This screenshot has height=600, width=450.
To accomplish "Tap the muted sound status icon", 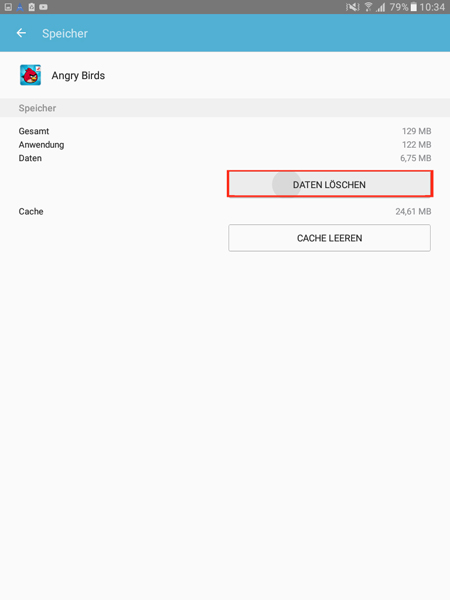I will coord(352,7).
